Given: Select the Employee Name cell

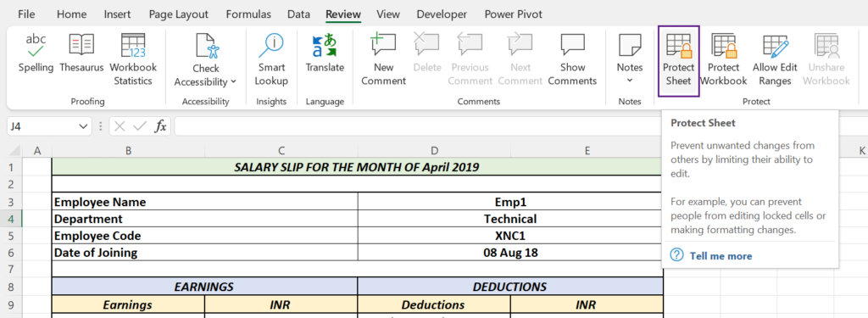Looking at the screenshot, I should click(x=205, y=202).
